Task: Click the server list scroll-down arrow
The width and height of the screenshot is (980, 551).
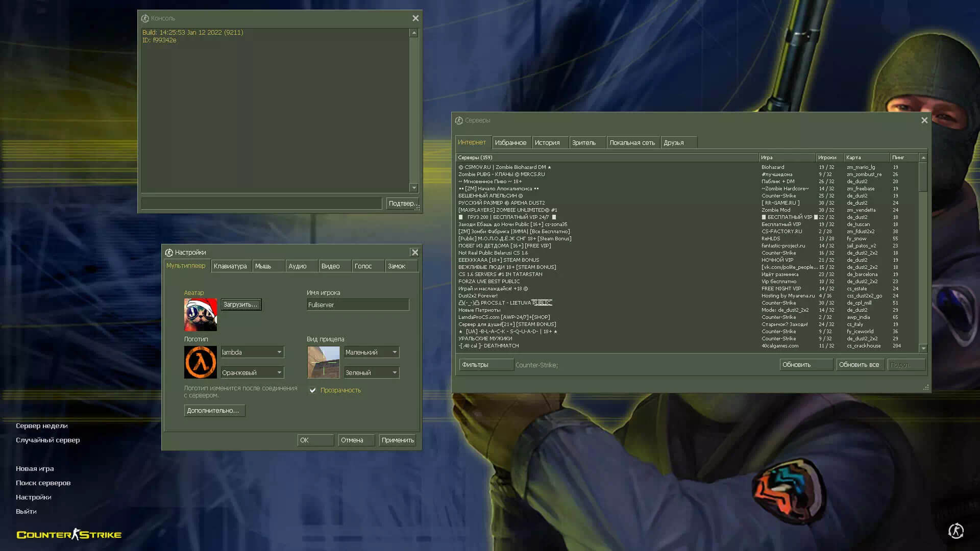Action: 923,348
